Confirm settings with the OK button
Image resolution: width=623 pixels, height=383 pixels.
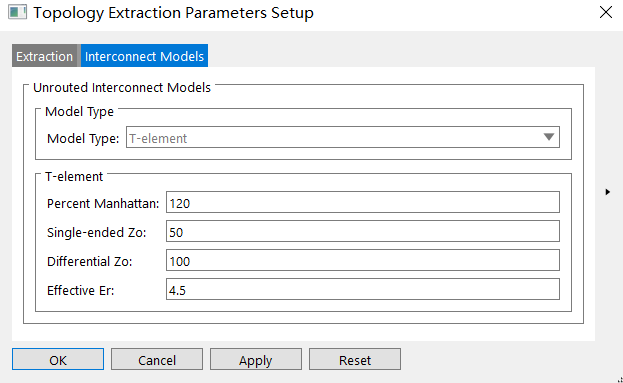pos(58,359)
